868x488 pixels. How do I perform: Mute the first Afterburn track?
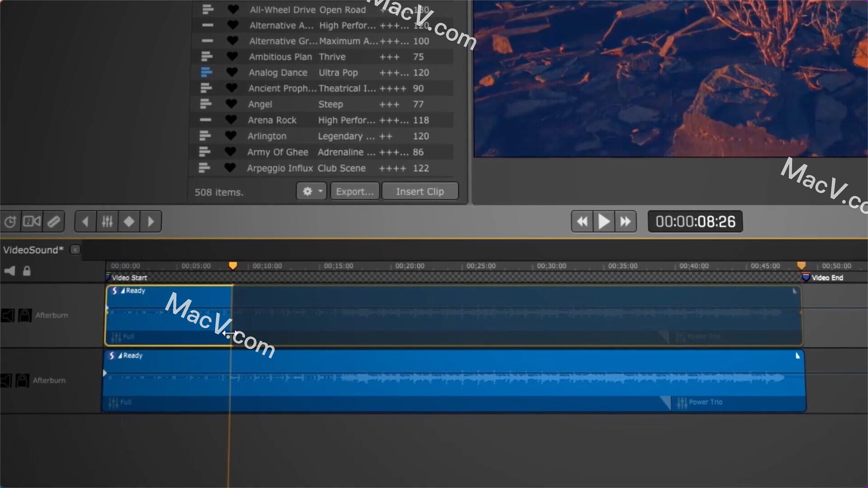(x=8, y=315)
